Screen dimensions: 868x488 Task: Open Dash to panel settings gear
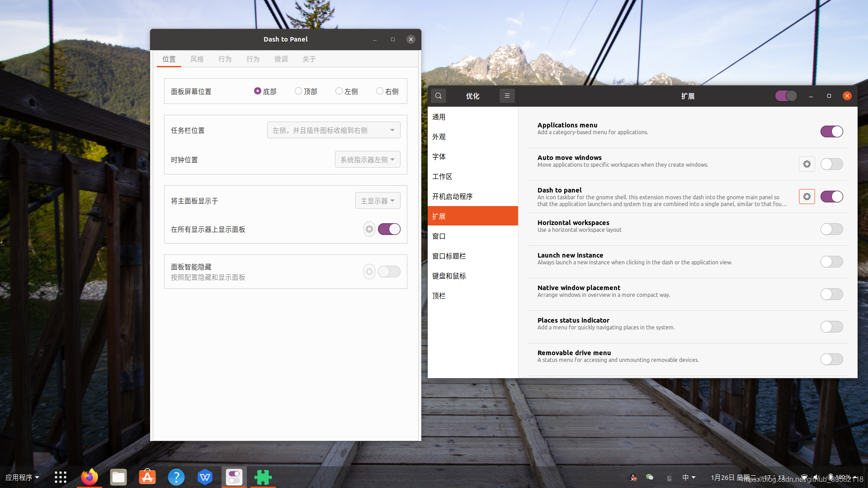click(807, 197)
